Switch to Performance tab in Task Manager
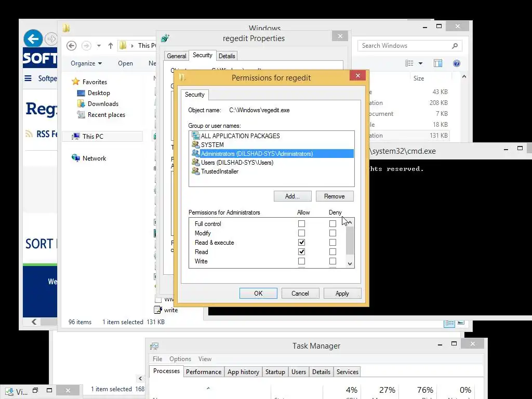The image size is (532, 399). click(204, 372)
